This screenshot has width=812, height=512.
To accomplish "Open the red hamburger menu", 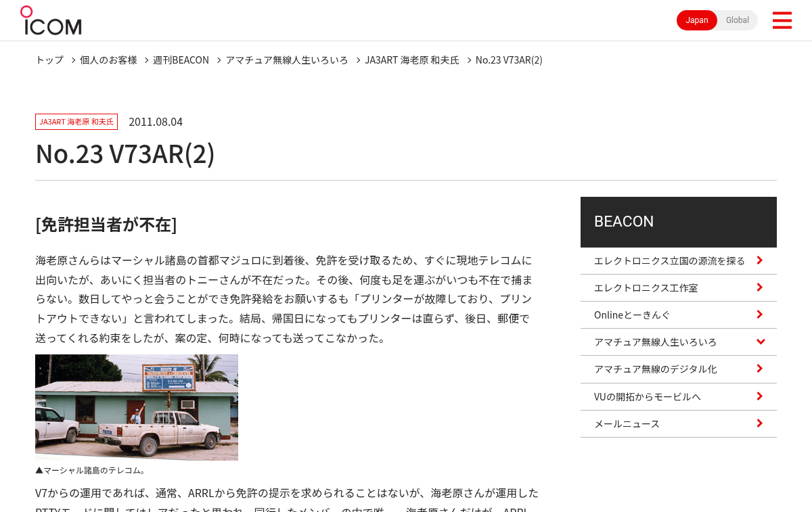I will tap(782, 20).
